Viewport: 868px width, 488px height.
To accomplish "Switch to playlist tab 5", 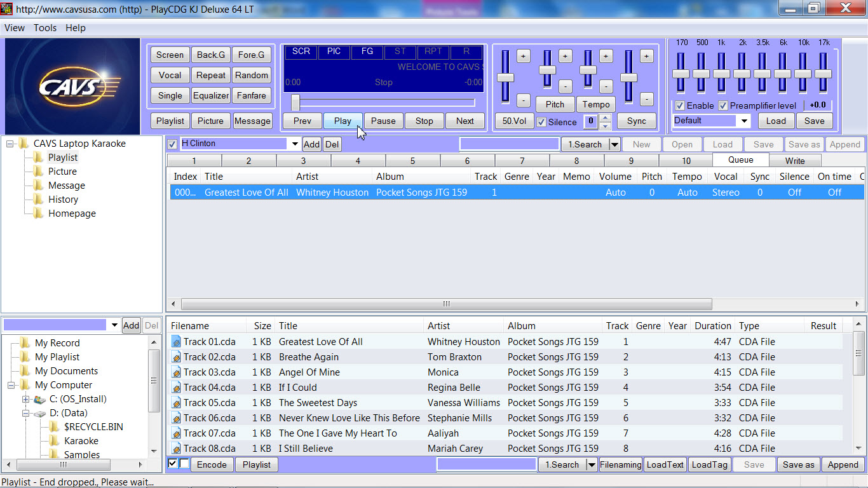I will click(x=412, y=161).
